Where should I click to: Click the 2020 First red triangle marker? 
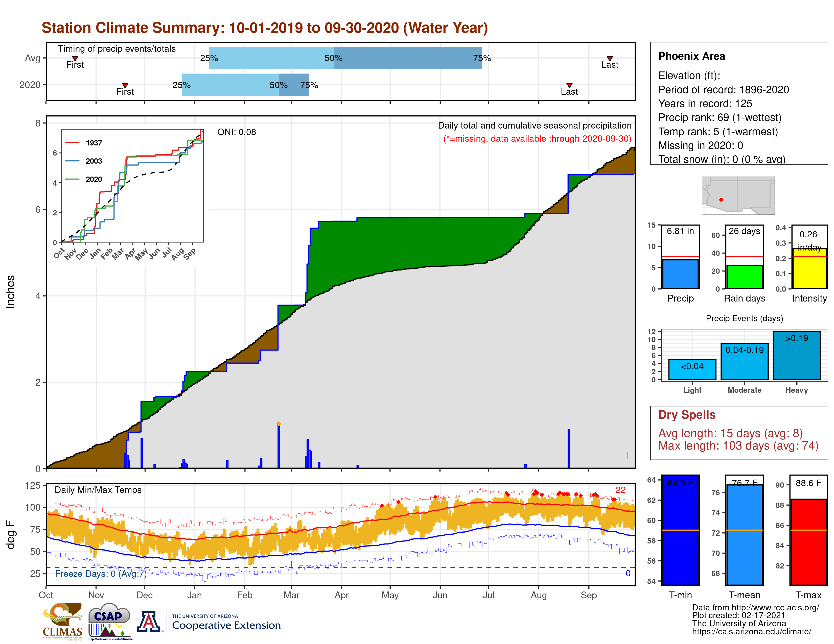coord(125,85)
